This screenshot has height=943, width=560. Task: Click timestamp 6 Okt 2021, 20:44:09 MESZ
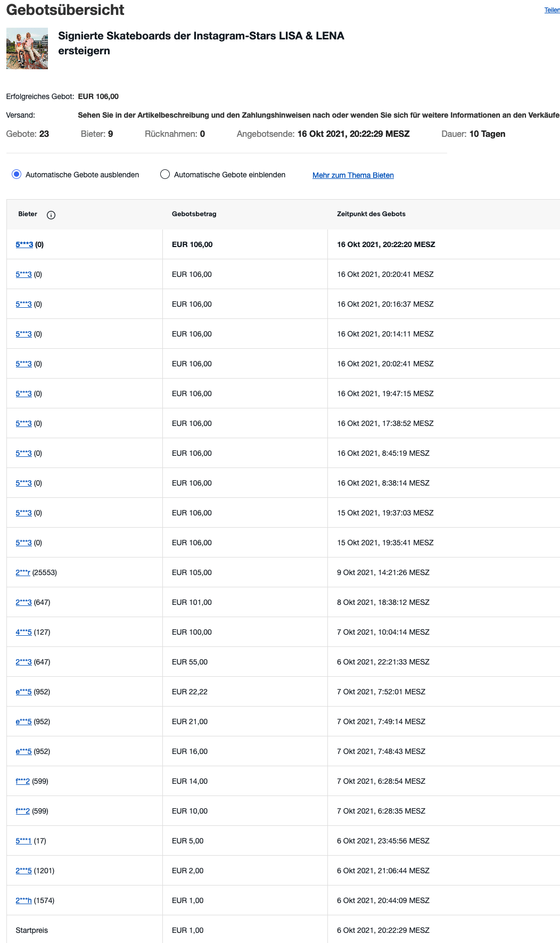[x=383, y=900]
